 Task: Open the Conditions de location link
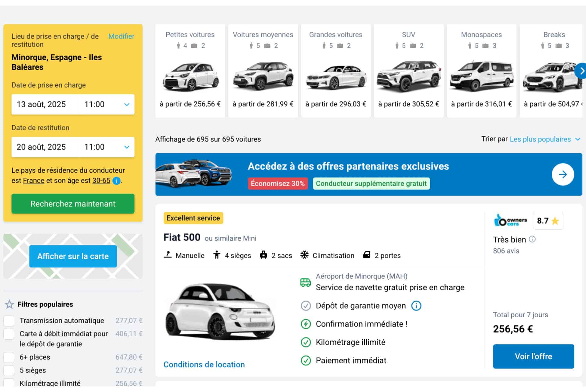click(204, 365)
